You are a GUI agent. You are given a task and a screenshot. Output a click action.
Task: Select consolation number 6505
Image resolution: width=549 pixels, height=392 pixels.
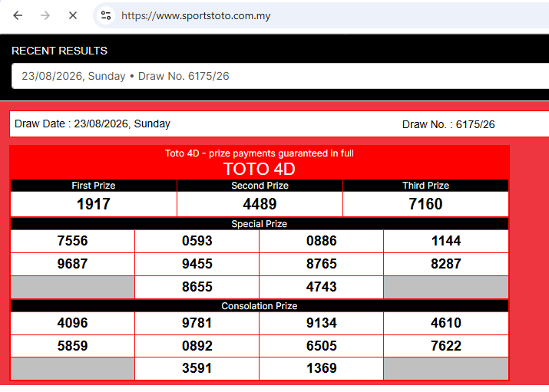[x=322, y=346]
